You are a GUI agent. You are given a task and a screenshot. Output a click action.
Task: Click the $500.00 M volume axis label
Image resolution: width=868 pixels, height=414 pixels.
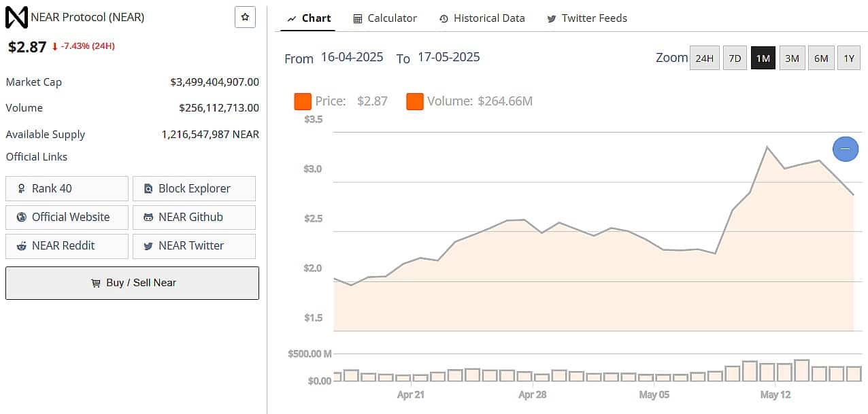tap(310, 353)
